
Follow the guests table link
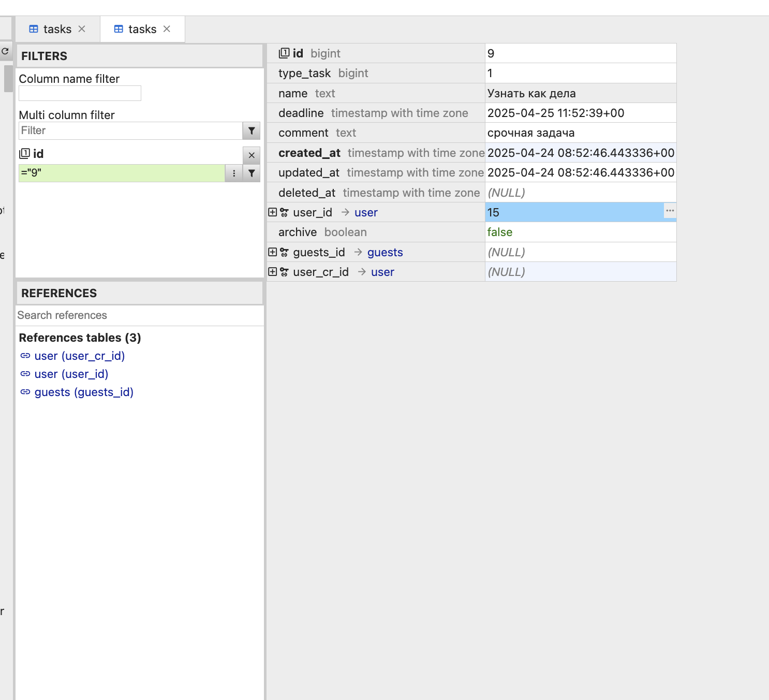coord(385,252)
